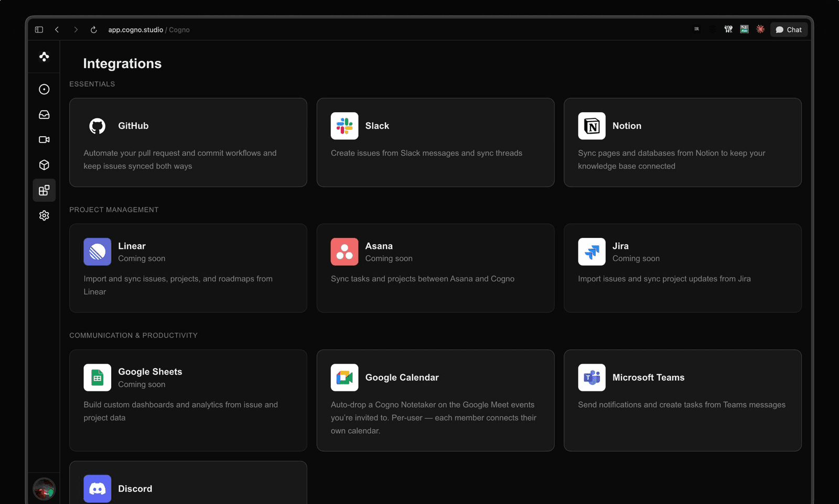Click 'Sync tasks and projects between Asana' text
Screen dimensions: 839x504
pos(423,279)
